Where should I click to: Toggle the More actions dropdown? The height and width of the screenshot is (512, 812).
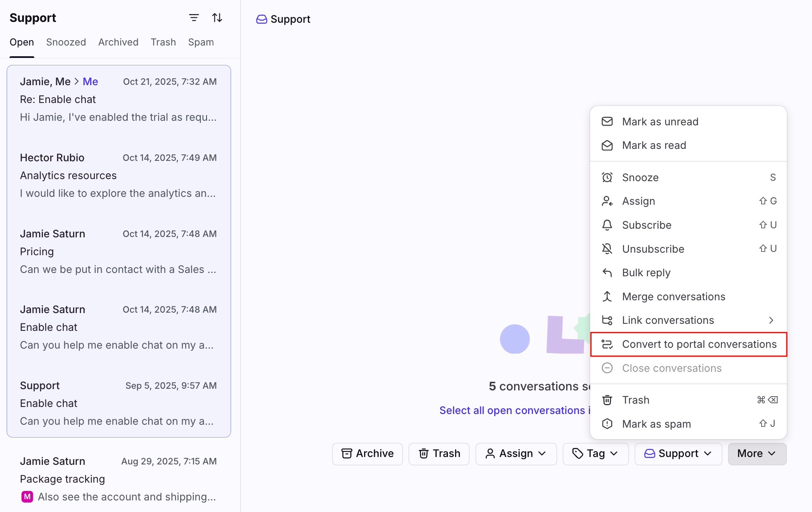pos(757,454)
